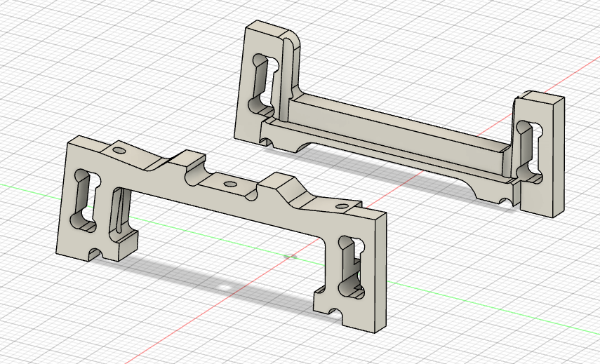Pick the center top hole on front bracket
The height and width of the screenshot is (364, 600).
click(230, 184)
